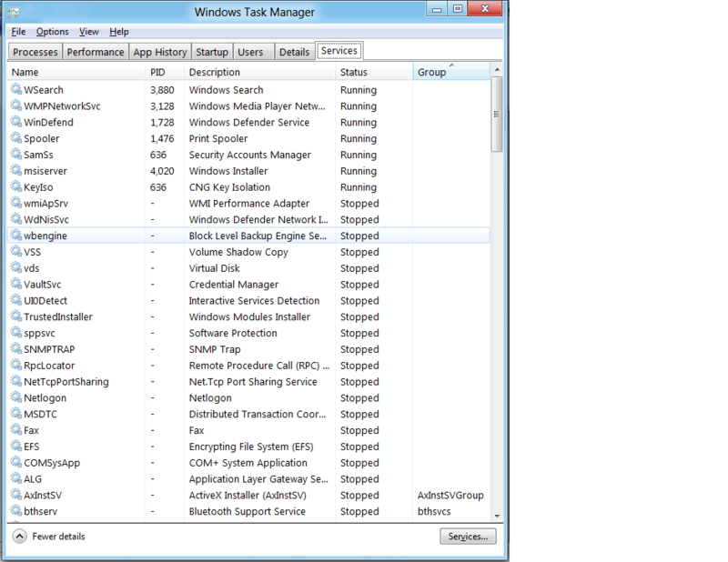Open the Options menu

tap(53, 32)
